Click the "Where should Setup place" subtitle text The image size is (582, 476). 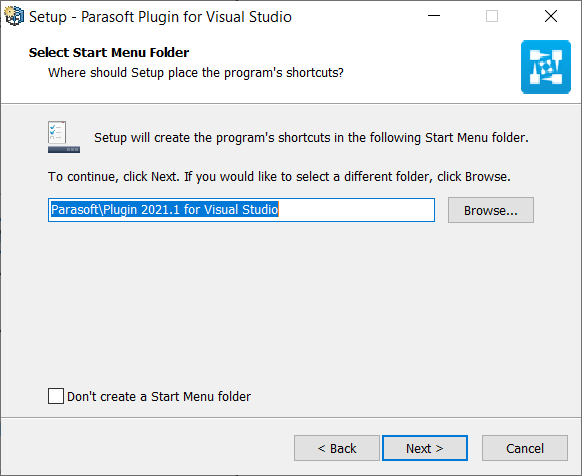196,73
